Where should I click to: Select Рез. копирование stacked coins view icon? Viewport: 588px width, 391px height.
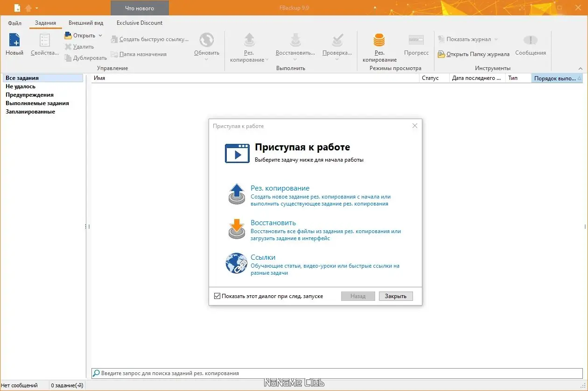coord(379,40)
